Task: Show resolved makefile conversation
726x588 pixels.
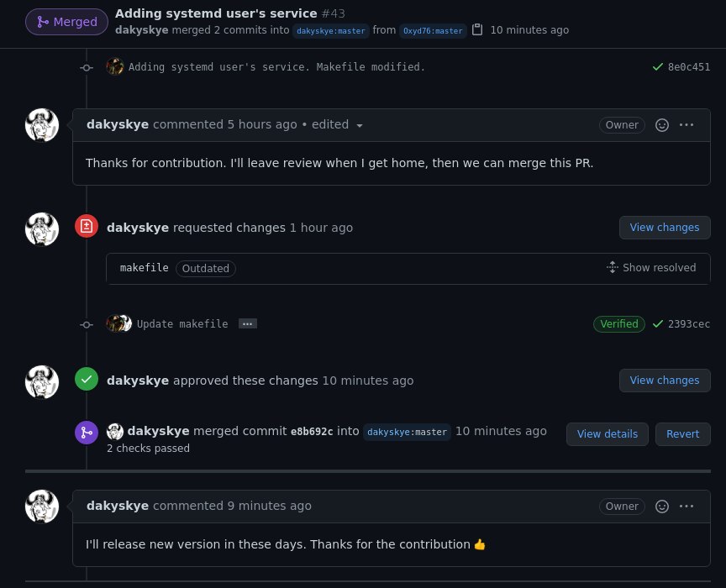Action: click(651, 268)
